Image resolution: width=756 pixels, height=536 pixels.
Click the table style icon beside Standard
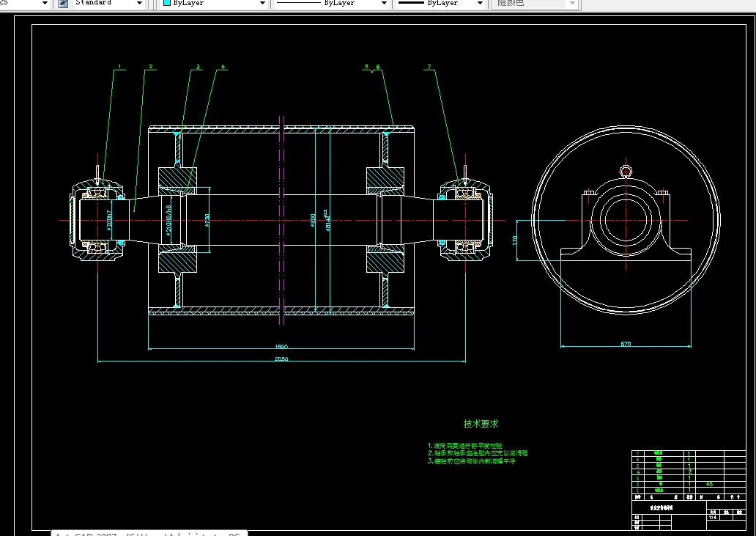pos(63,4)
